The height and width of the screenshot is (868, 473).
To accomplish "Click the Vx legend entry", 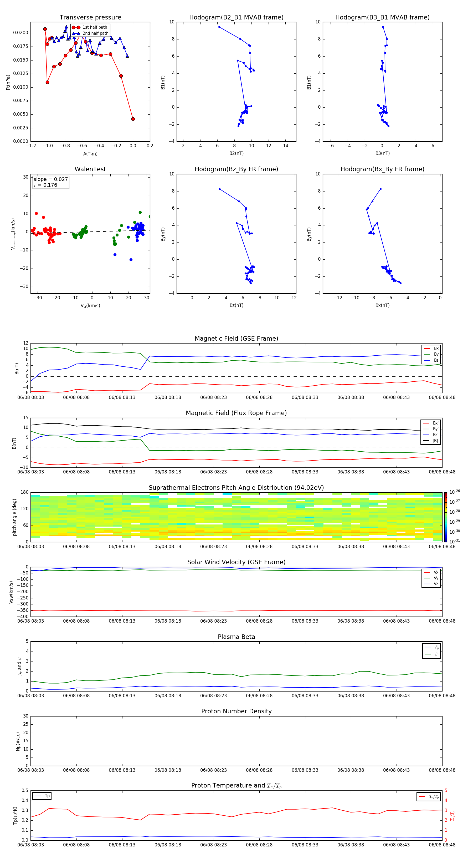I will 431,573.
